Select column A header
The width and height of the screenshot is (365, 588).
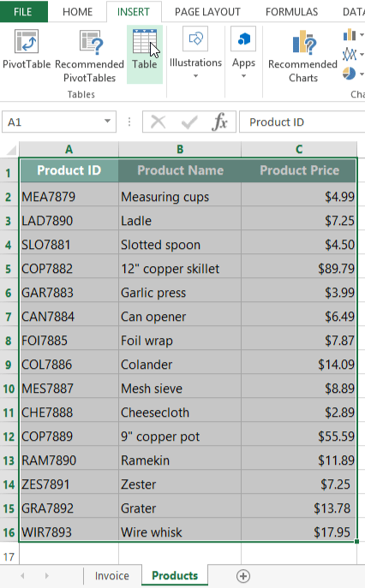point(69,149)
